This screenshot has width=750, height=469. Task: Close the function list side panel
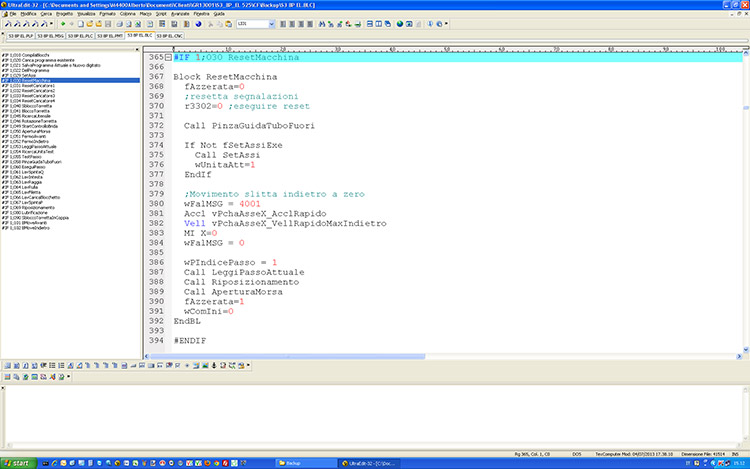pos(137,49)
